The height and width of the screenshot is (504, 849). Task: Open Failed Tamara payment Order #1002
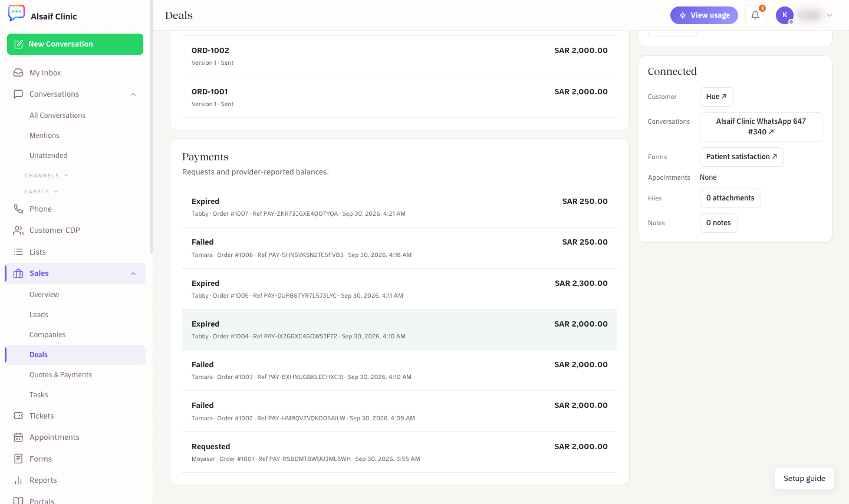click(400, 411)
